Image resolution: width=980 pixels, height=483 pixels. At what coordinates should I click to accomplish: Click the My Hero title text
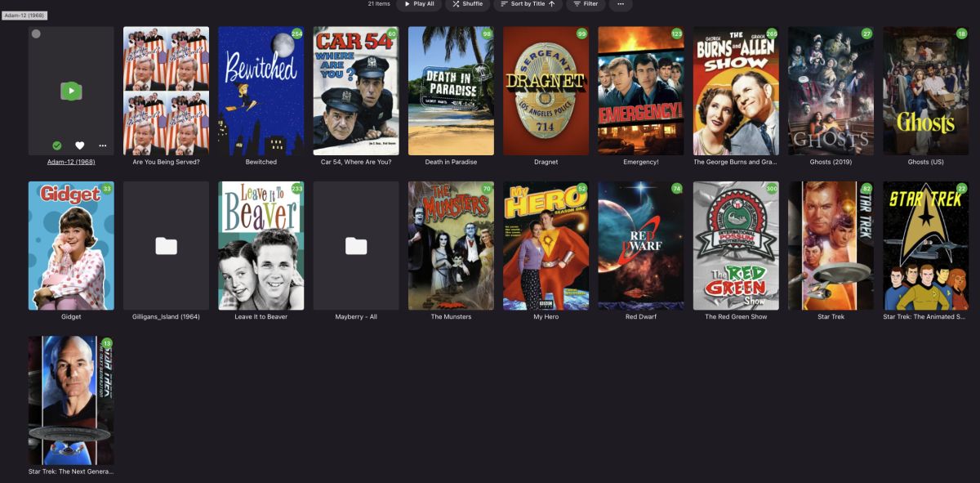(546, 317)
